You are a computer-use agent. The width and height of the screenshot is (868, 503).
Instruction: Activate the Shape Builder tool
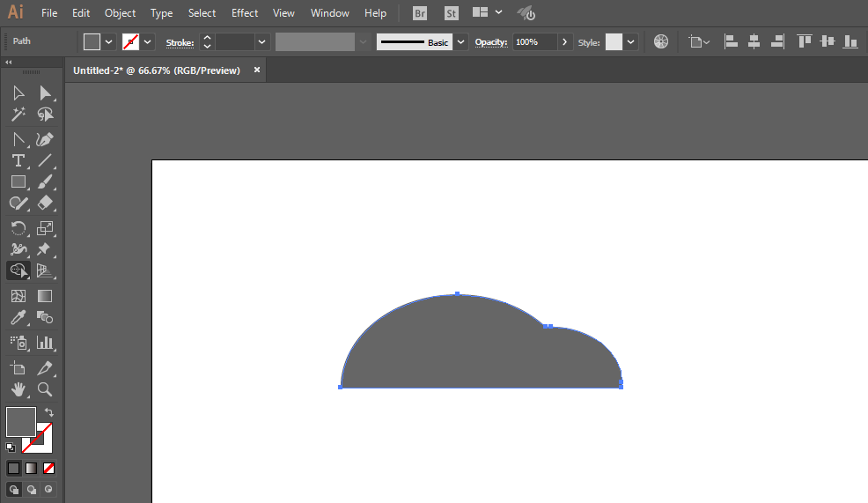pyautogui.click(x=18, y=270)
